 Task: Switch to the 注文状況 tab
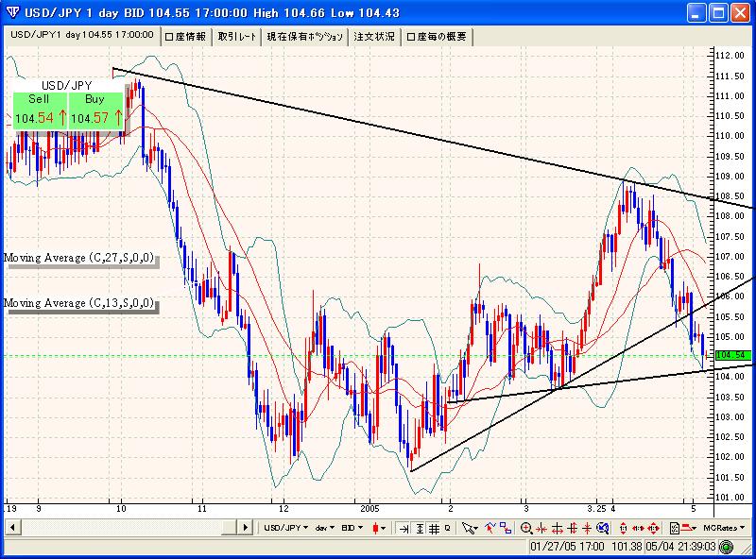click(x=373, y=36)
